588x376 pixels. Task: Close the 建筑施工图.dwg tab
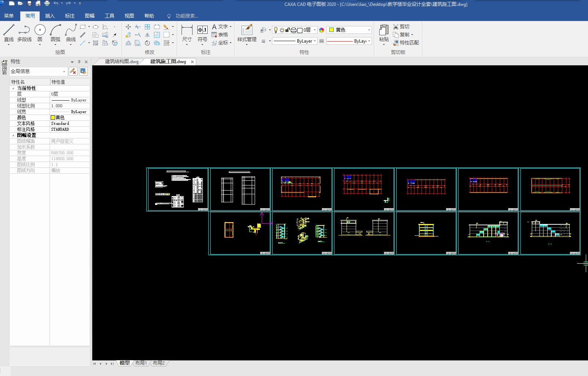coord(192,62)
